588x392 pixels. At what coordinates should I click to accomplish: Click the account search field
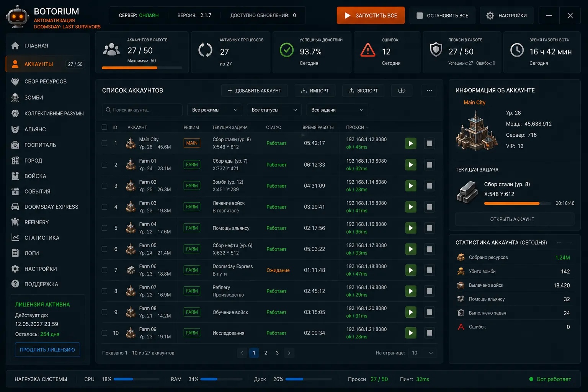point(142,110)
